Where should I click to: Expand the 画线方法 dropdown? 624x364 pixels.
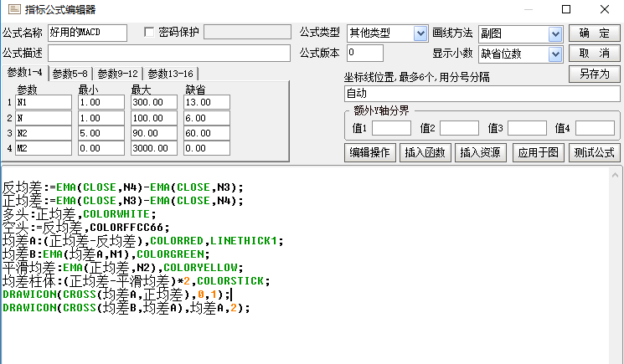click(x=520, y=33)
